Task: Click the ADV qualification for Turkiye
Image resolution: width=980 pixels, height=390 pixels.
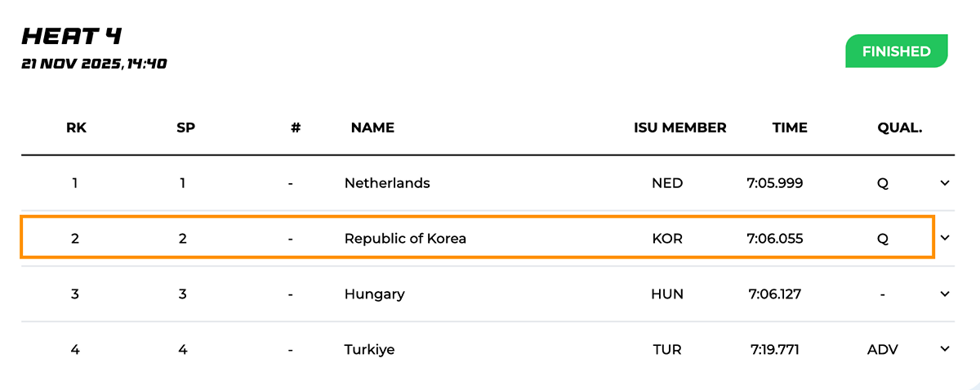Action: (x=882, y=350)
